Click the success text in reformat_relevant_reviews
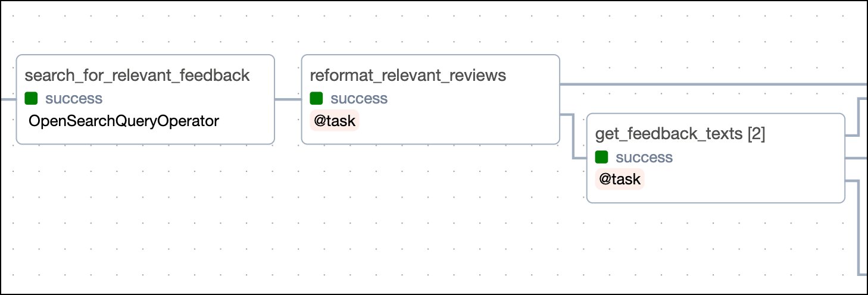Image resolution: width=868 pixels, height=295 pixels. pos(359,99)
